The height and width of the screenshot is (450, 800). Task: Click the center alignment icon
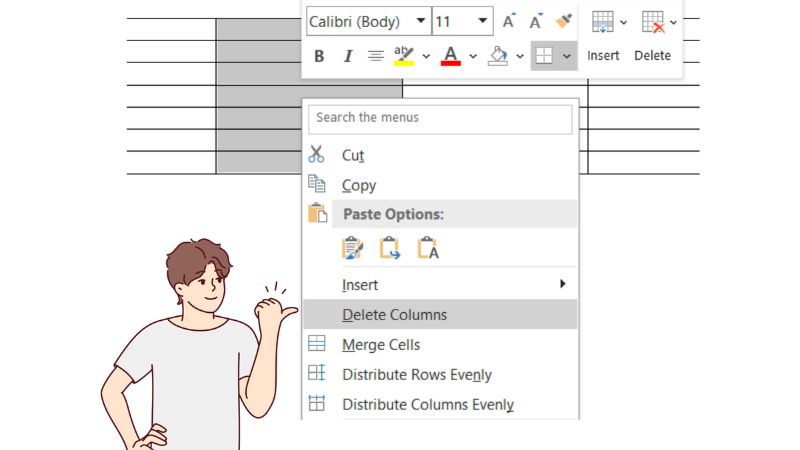(x=376, y=56)
